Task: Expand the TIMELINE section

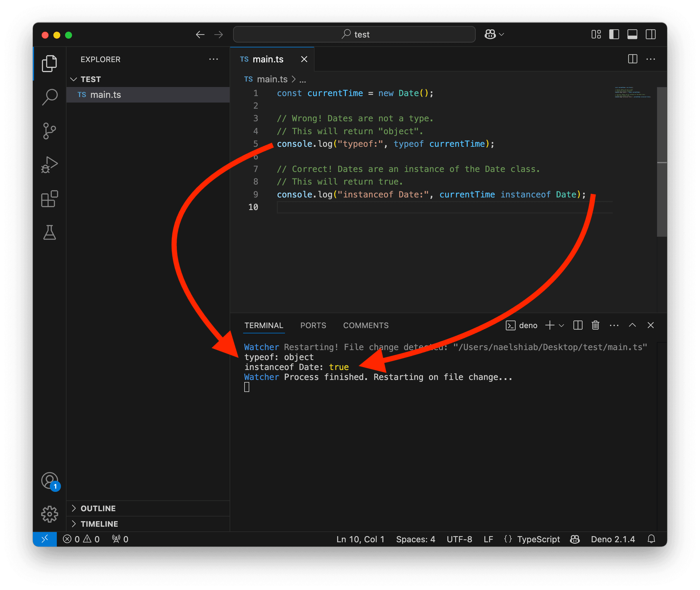Action: 99,524
